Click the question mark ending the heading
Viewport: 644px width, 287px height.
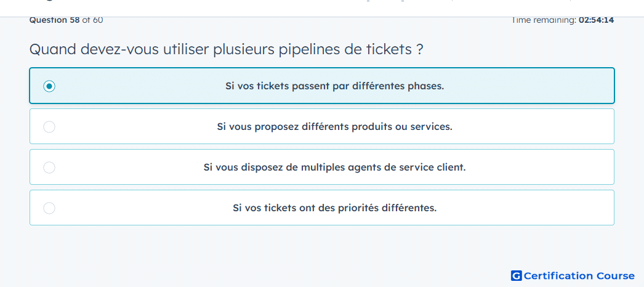click(419, 50)
